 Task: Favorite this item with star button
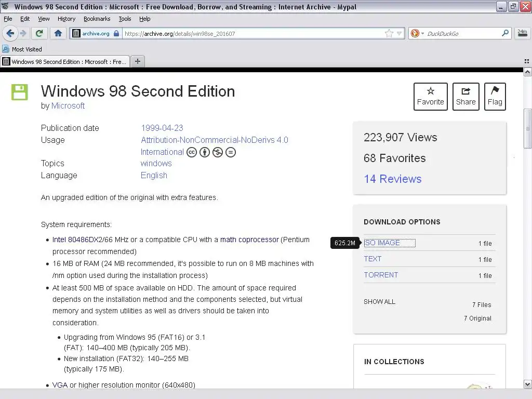coord(431,96)
